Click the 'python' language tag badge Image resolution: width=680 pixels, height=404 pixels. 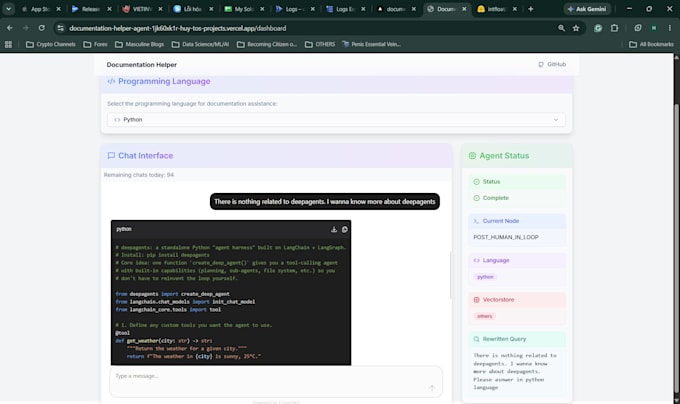(x=485, y=277)
